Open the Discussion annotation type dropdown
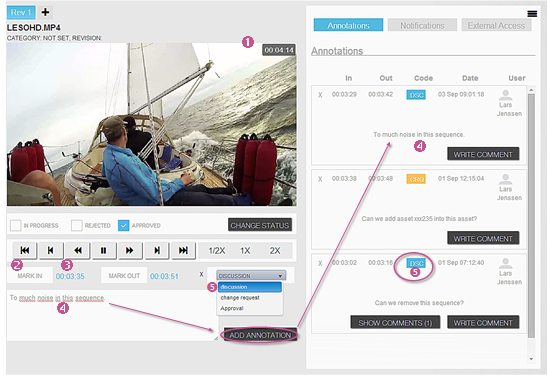Screen dimensions: 548x376 pyautogui.click(x=251, y=276)
